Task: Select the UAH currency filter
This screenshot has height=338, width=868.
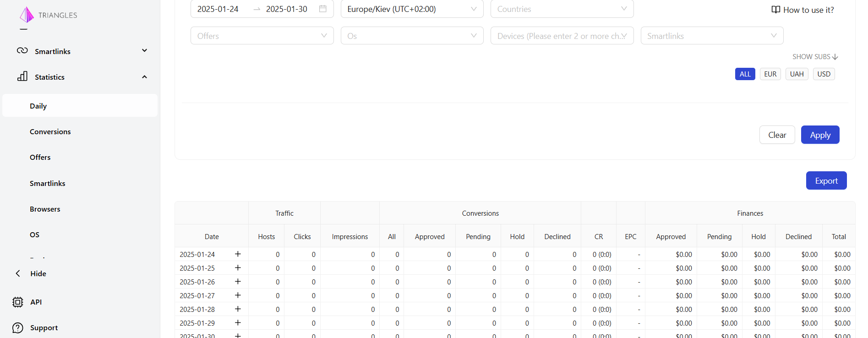Action: pos(797,74)
